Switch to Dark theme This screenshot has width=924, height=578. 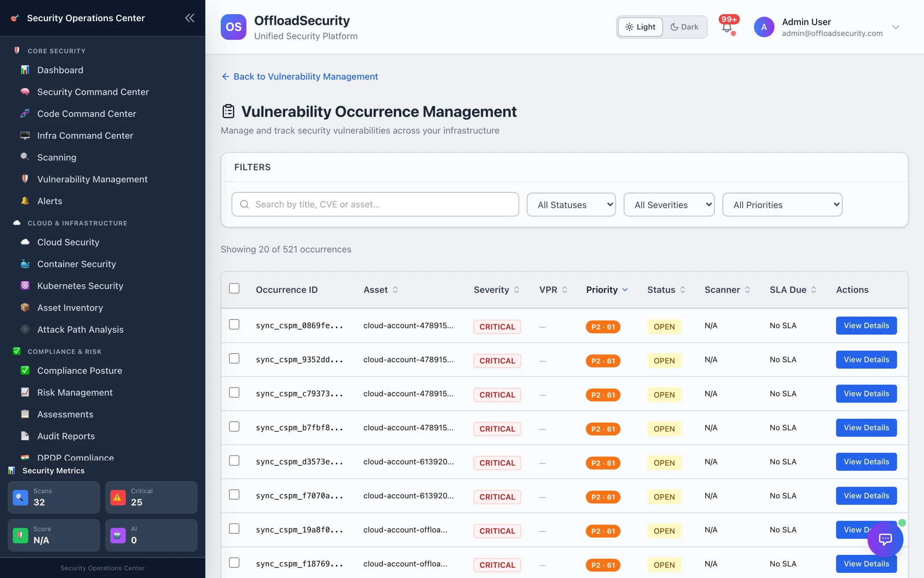pyautogui.click(x=684, y=27)
